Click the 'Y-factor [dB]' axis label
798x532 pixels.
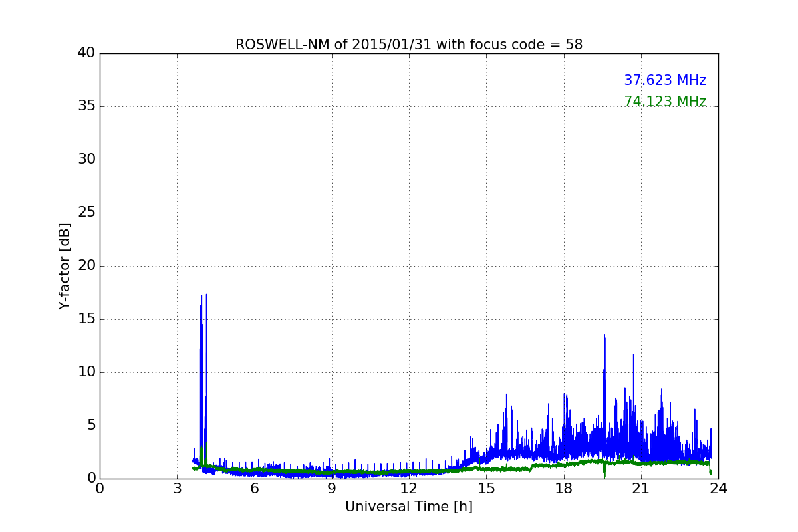click(x=65, y=266)
